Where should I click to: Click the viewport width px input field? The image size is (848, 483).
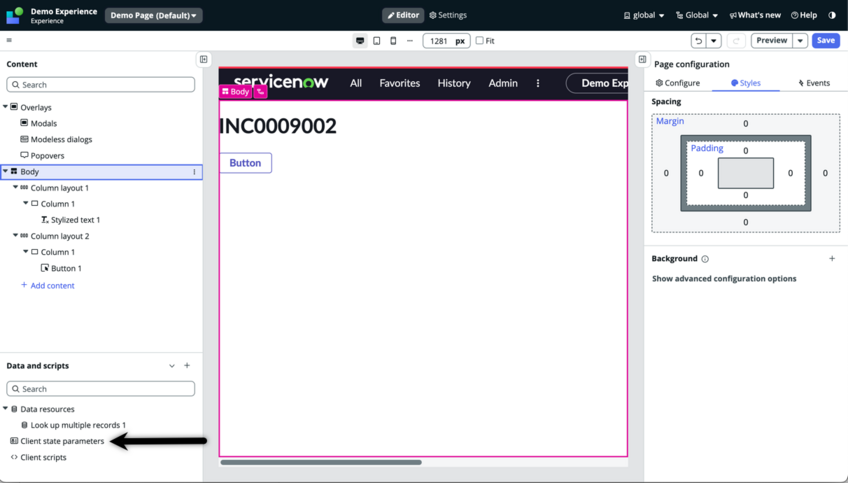(x=446, y=41)
